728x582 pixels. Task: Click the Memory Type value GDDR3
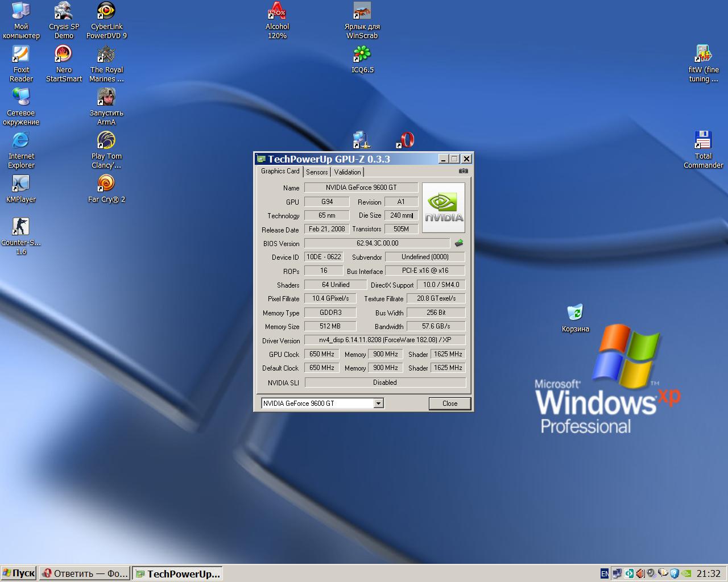pos(330,313)
